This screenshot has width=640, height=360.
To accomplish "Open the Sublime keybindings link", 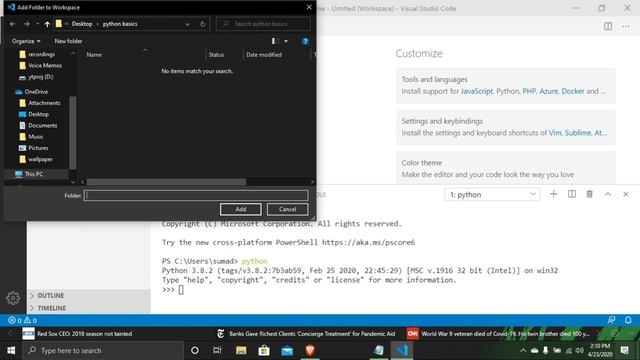I will [x=578, y=133].
